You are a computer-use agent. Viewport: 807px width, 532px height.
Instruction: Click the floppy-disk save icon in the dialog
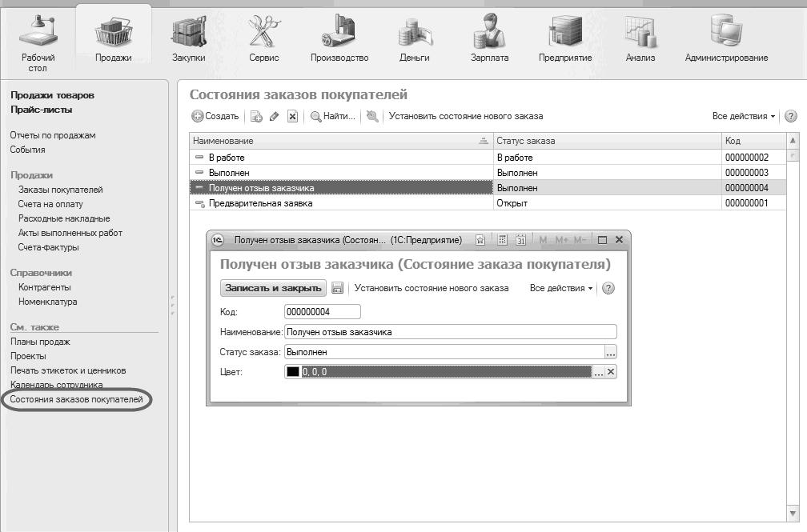click(x=337, y=288)
